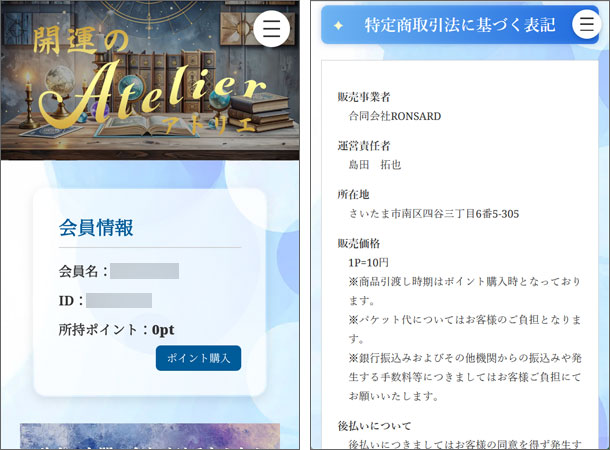The width and height of the screenshot is (610, 450).
Task: Select the 特定商取引法に基づく表記 header title
Action: [x=459, y=26]
